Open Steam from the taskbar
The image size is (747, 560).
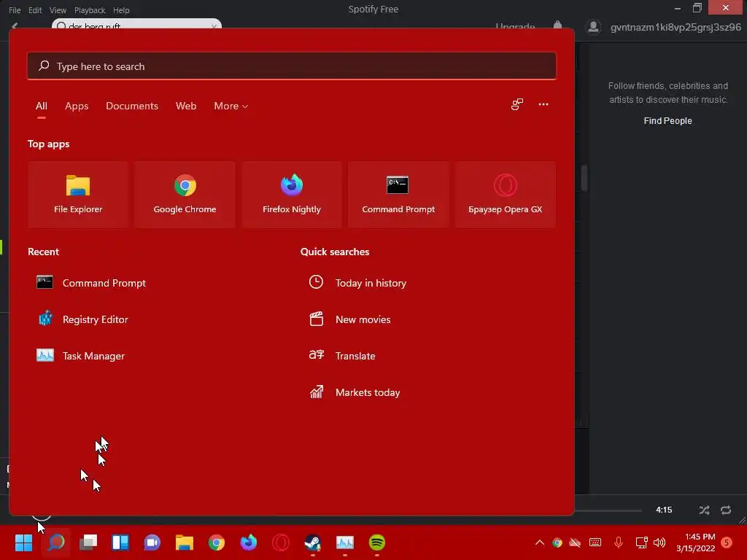[x=312, y=542]
